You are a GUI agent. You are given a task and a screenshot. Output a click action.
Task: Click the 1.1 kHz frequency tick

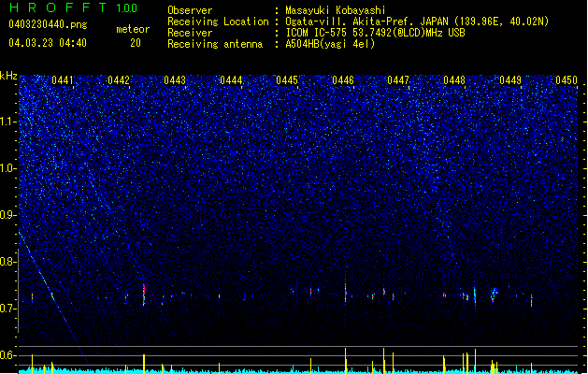pyautogui.click(x=8, y=122)
